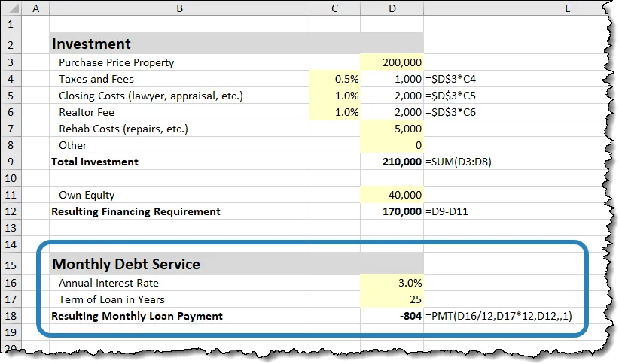Select the 0.5% taxes rate cell
This screenshot has height=364, width=619.
tap(335, 79)
